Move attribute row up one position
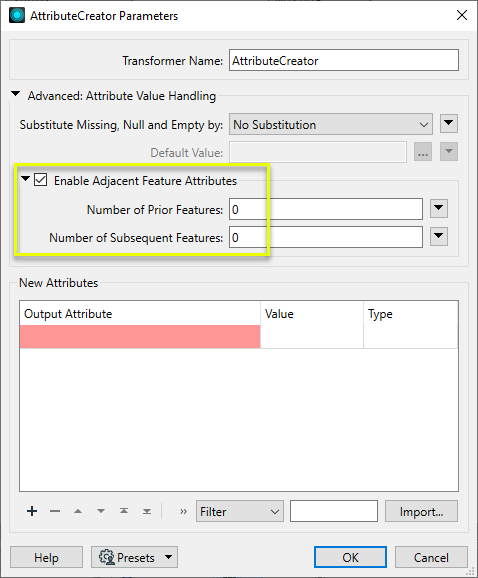Image resolution: width=478 pixels, height=578 pixels. click(78, 511)
